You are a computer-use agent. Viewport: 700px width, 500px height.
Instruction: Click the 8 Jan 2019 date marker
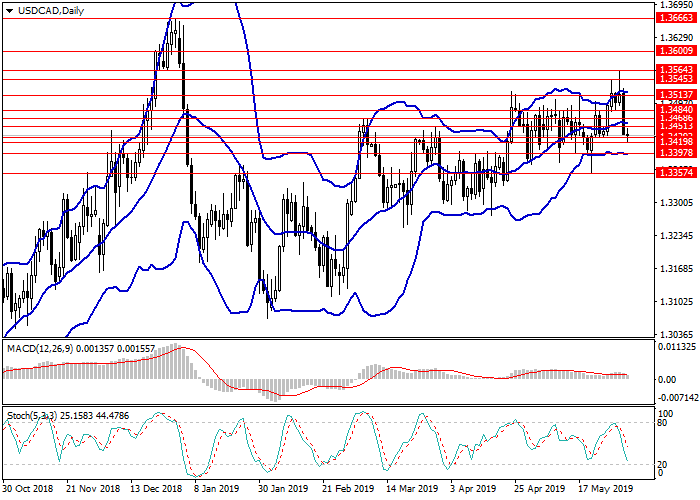(214, 490)
